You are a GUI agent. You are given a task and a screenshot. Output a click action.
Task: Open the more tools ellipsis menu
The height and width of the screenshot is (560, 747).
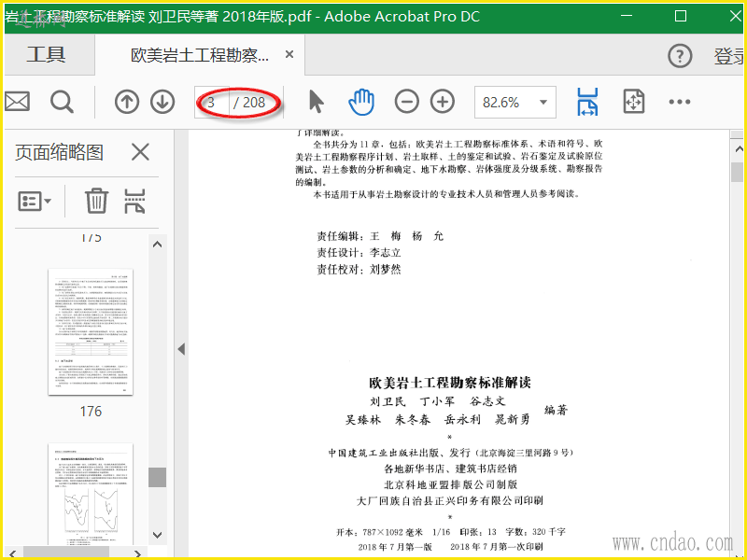(680, 102)
